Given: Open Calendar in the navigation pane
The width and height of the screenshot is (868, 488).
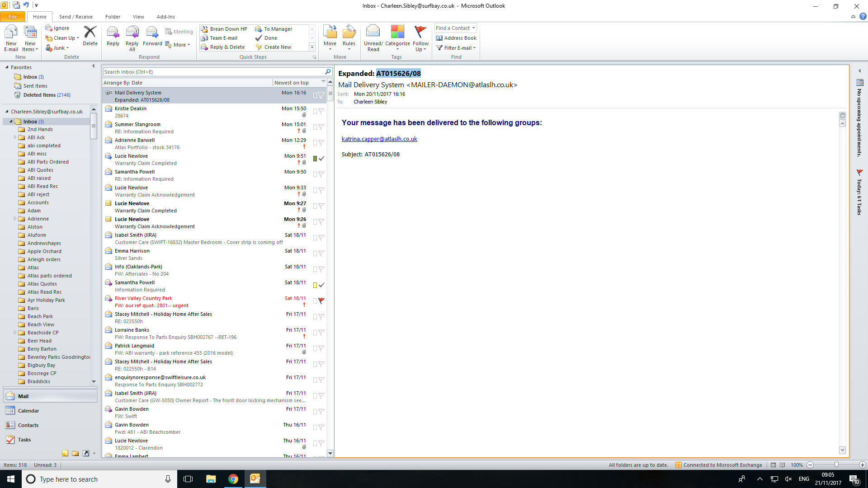Looking at the screenshot, I should (x=28, y=411).
